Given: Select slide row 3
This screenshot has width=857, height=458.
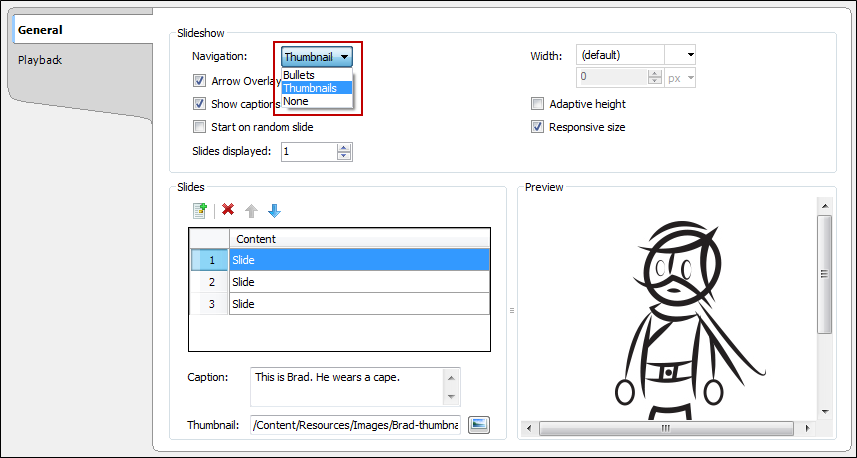Looking at the screenshot, I should (339, 304).
